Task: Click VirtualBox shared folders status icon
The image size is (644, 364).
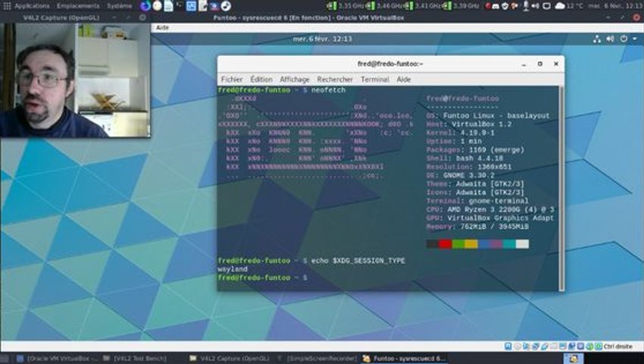Action: [x=554, y=347]
